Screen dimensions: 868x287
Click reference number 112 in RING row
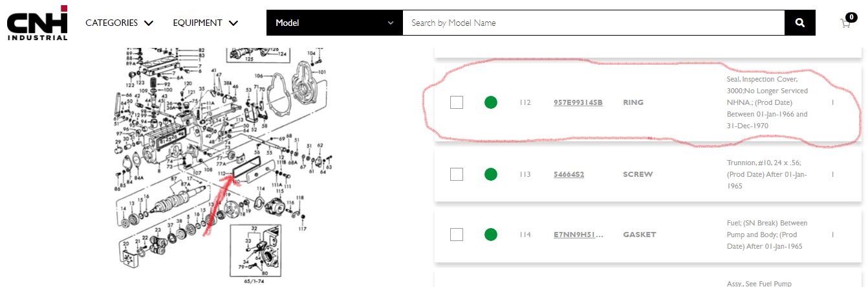pyautogui.click(x=525, y=102)
